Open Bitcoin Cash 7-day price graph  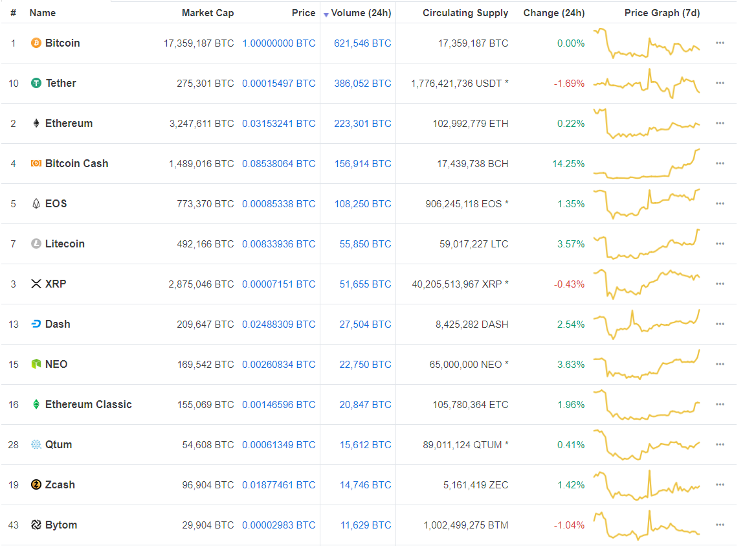(647, 163)
